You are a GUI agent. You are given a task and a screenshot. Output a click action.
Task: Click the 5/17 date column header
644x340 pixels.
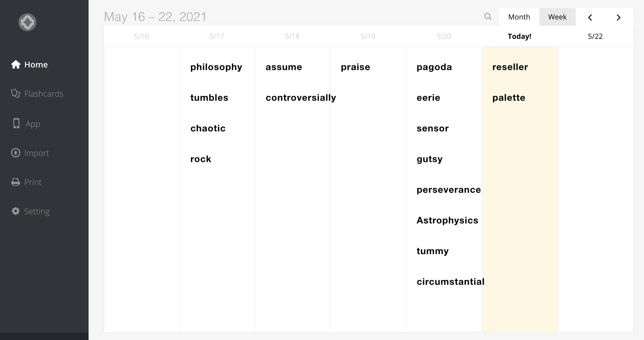[x=216, y=36]
